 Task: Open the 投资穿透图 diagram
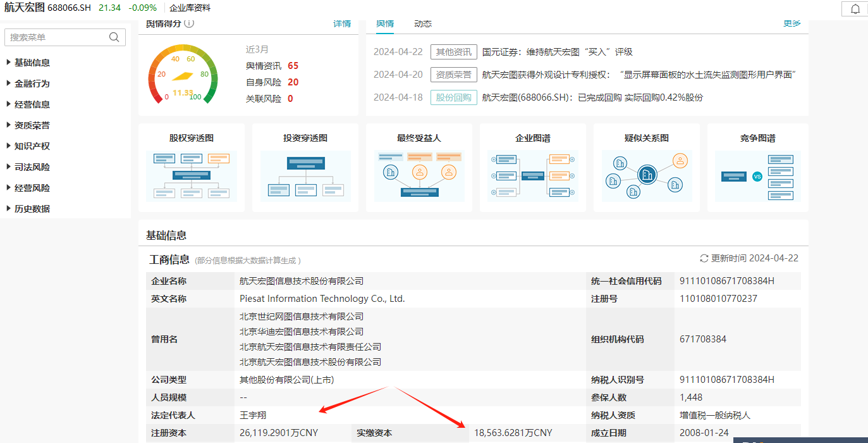305,168
